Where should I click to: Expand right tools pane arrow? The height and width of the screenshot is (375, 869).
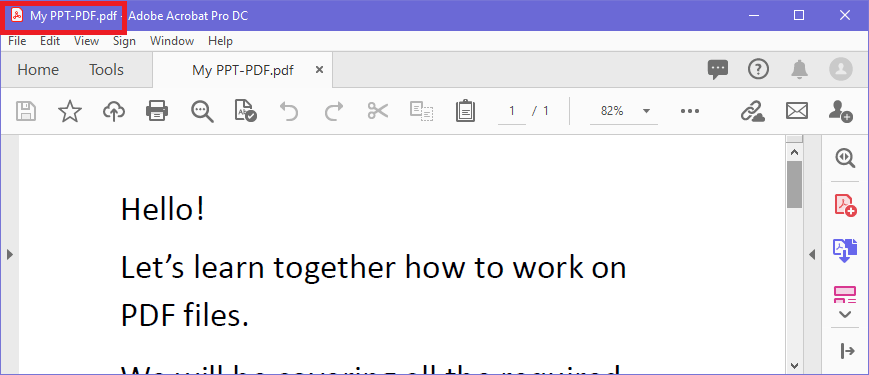812,254
